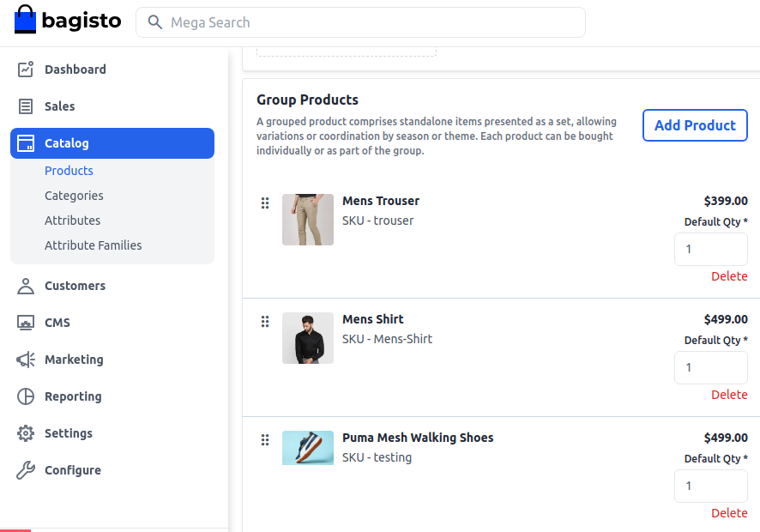Open the Customers icon

(26, 286)
